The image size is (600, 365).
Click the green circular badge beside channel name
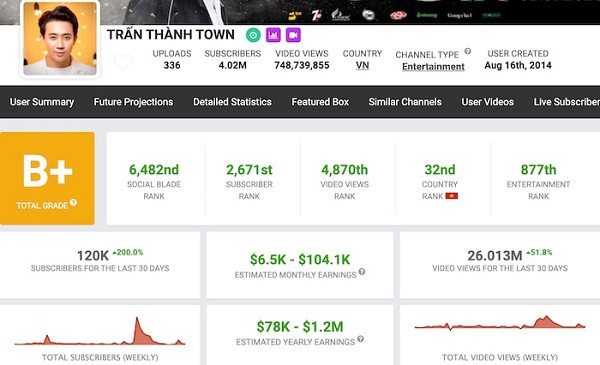(253, 35)
